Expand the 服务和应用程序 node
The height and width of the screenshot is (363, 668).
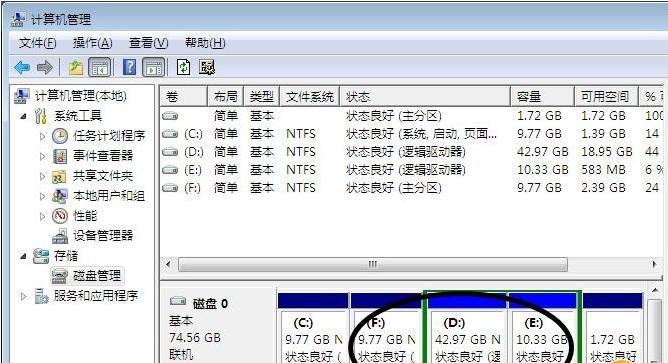coord(23,296)
